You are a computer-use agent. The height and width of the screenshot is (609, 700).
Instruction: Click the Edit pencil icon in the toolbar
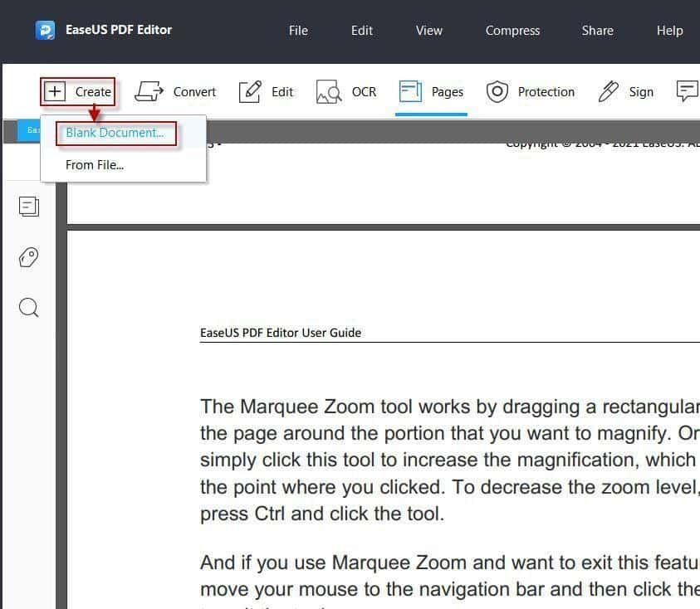pyautogui.click(x=250, y=91)
